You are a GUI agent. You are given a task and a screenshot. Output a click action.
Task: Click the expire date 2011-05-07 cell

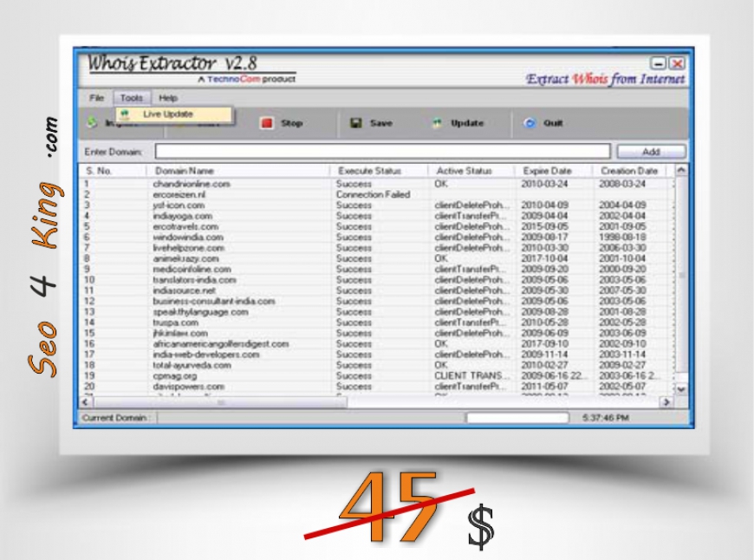(544, 387)
